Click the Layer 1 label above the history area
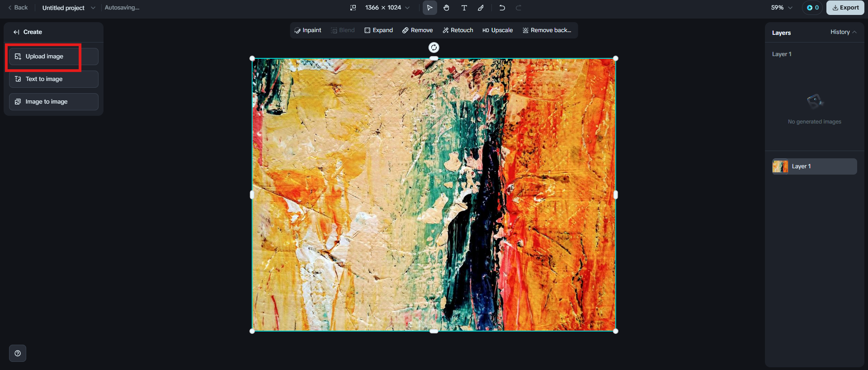 (782, 54)
